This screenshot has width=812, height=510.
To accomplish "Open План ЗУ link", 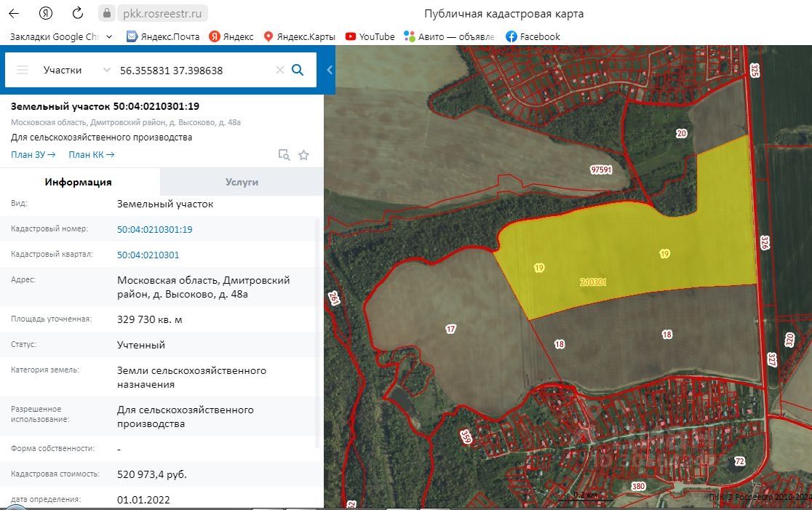I will click(33, 155).
